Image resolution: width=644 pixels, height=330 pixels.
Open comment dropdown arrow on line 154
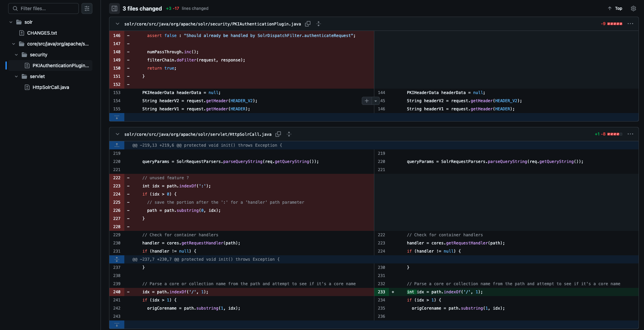tap(376, 101)
